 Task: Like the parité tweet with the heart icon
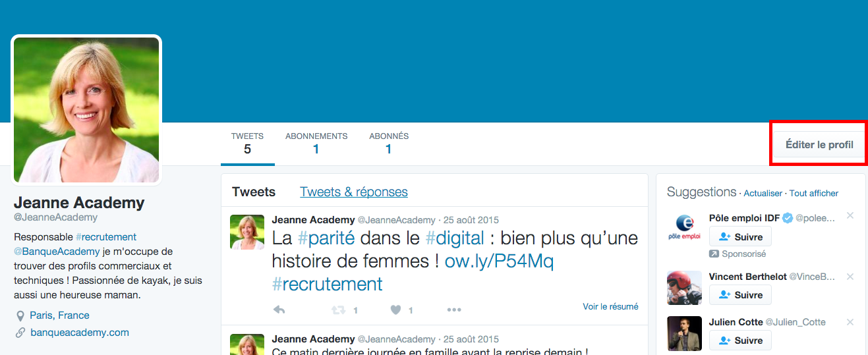(x=396, y=310)
